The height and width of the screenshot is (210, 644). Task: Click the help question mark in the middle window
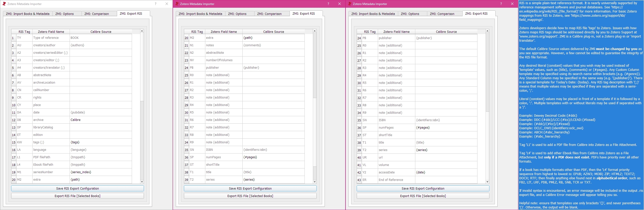pyautogui.click(x=328, y=4)
